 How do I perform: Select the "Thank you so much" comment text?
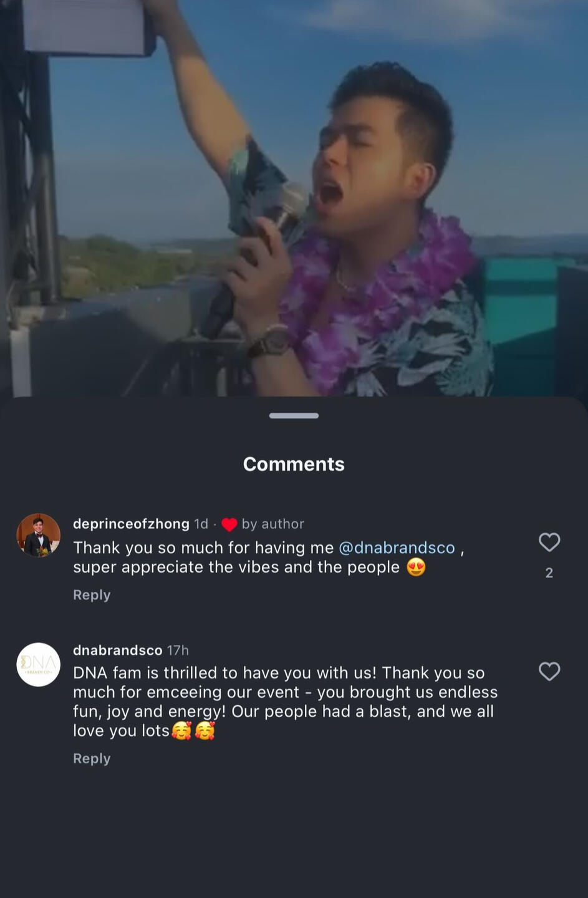pos(237,558)
